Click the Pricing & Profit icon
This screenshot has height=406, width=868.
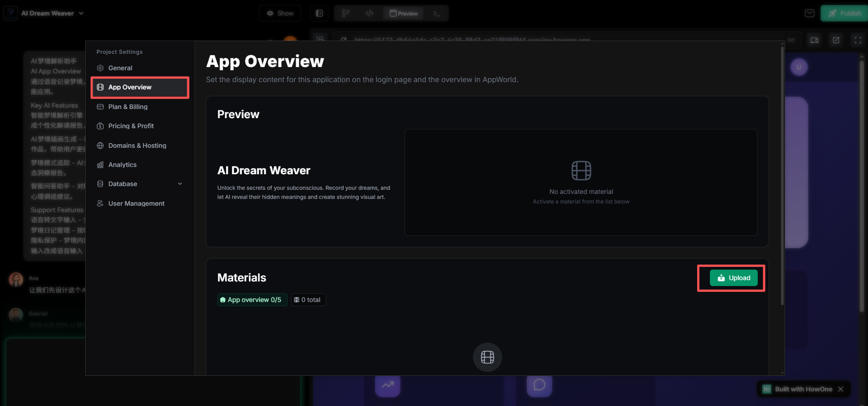tap(100, 126)
